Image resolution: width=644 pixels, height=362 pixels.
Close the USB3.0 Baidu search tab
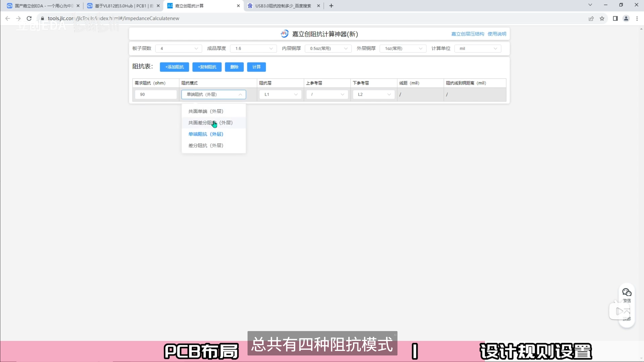pyautogui.click(x=318, y=6)
